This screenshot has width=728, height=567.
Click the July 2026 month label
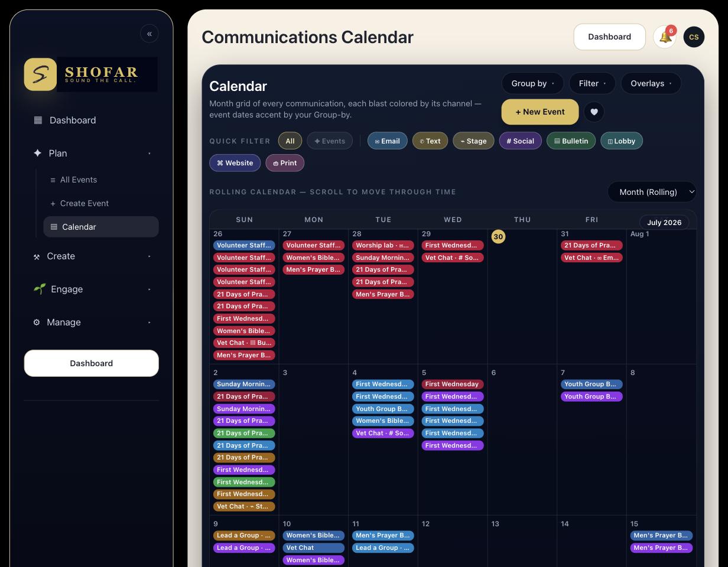[x=664, y=223]
